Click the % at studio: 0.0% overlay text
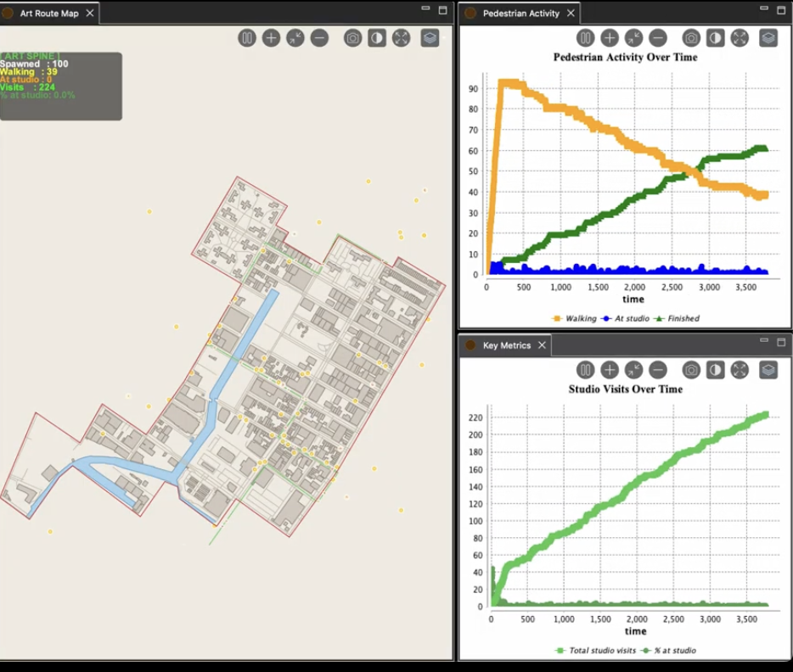Screen dimensions: 793x672 coord(37,95)
